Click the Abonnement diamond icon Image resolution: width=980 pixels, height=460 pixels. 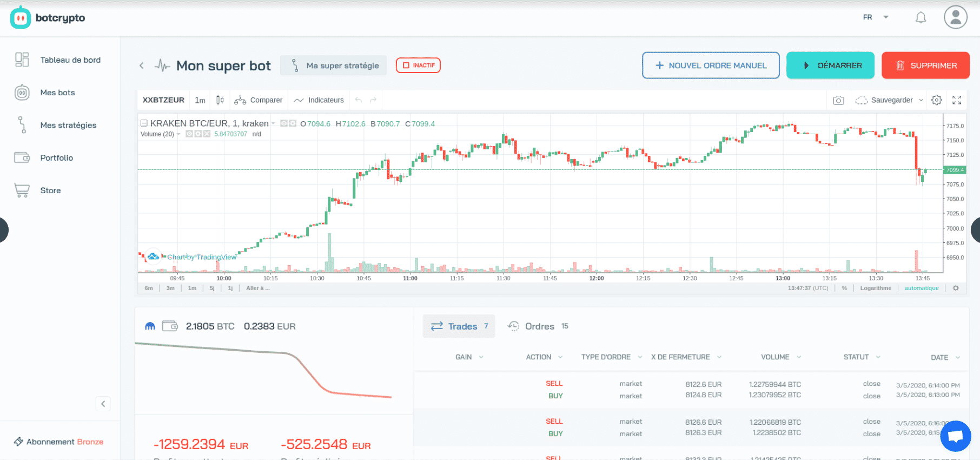[x=18, y=442]
